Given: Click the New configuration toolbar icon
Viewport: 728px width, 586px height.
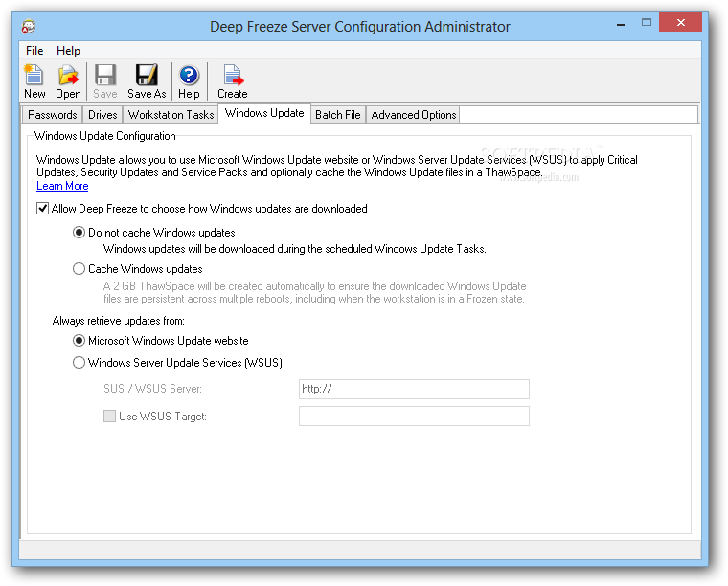Looking at the screenshot, I should [34, 81].
